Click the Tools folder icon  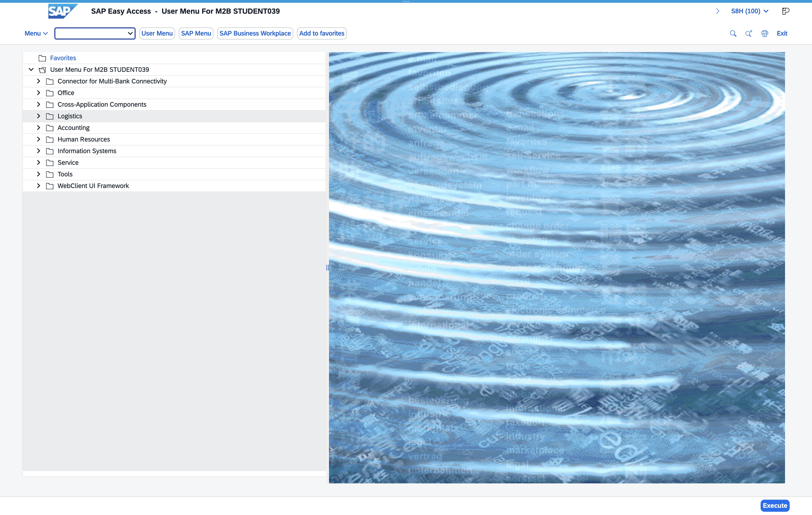(50, 174)
